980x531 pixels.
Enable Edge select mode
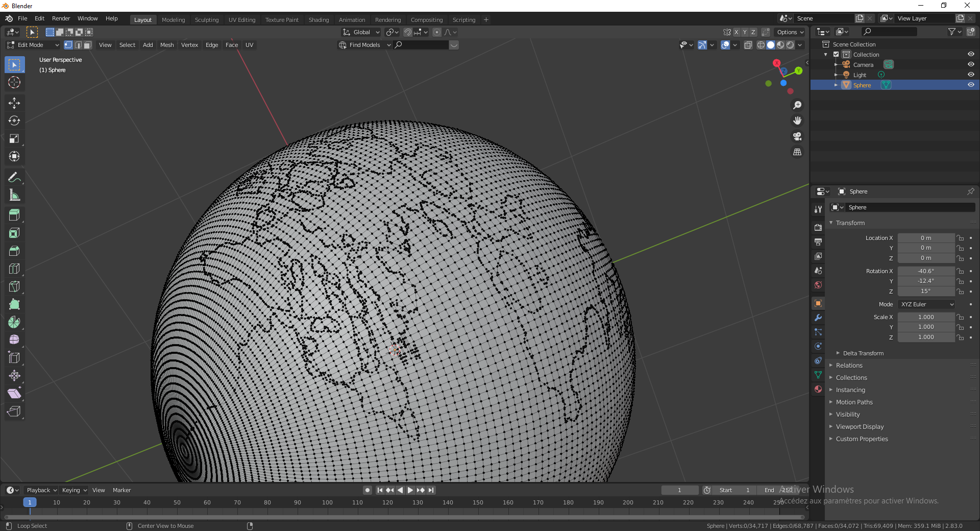(x=78, y=45)
